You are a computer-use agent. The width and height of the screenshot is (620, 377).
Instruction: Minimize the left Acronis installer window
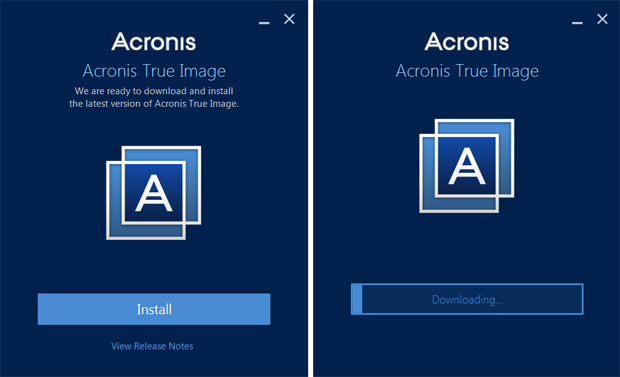tap(264, 23)
